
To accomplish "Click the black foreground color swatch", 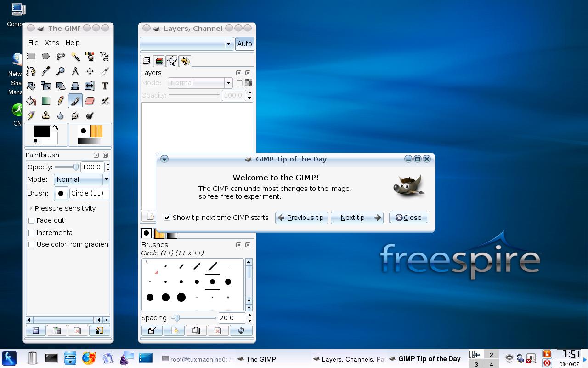I will pyautogui.click(x=42, y=132).
